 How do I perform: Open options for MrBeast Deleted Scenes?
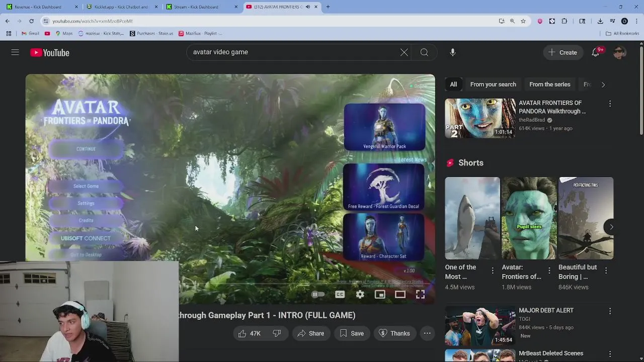pyautogui.click(x=610, y=354)
